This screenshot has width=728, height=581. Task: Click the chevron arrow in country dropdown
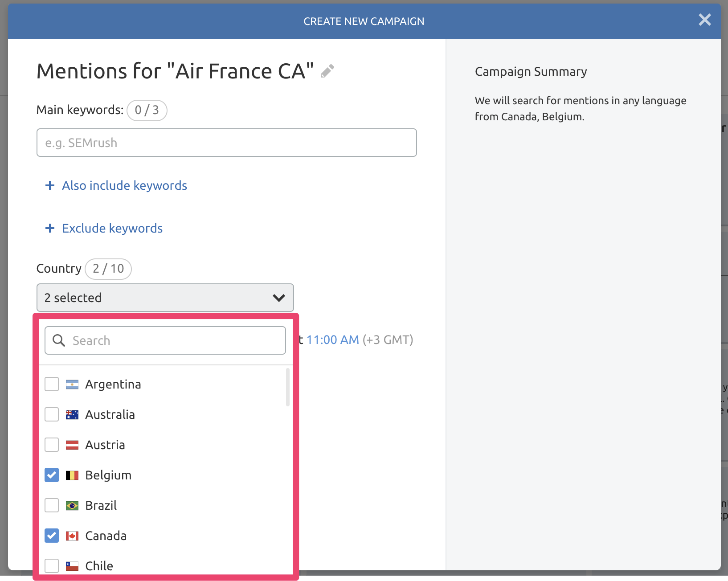279,298
